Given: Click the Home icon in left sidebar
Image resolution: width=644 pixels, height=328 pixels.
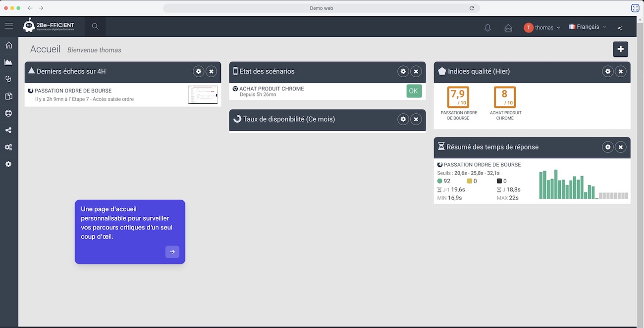Looking at the screenshot, I should (8, 46).
